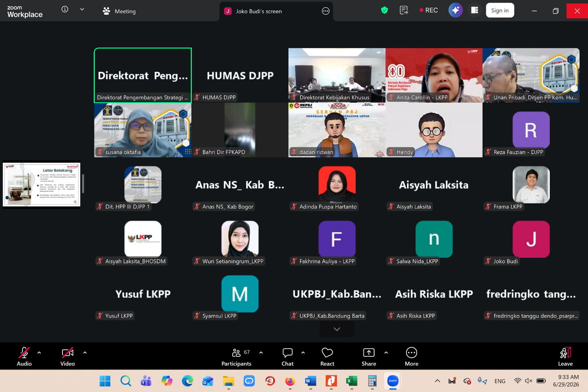The image size is (588, 392).
Task: Show next page of participants chevron
Action: (337, 329)
